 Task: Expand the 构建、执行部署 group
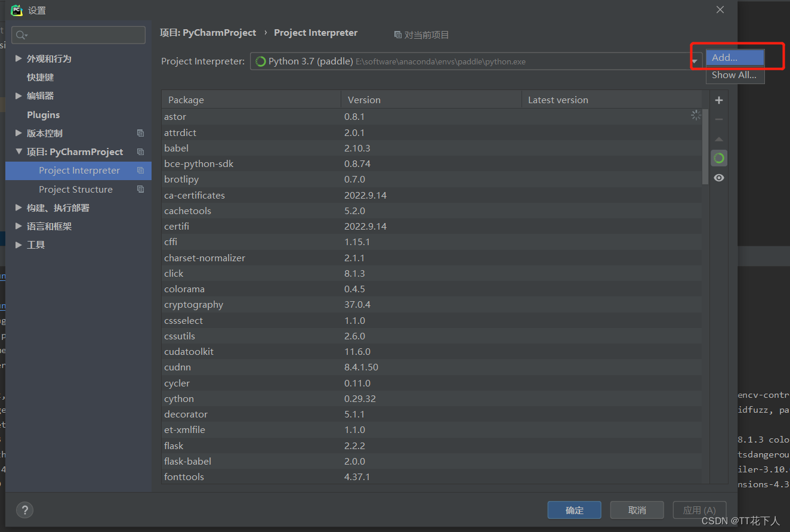[18, 208]
